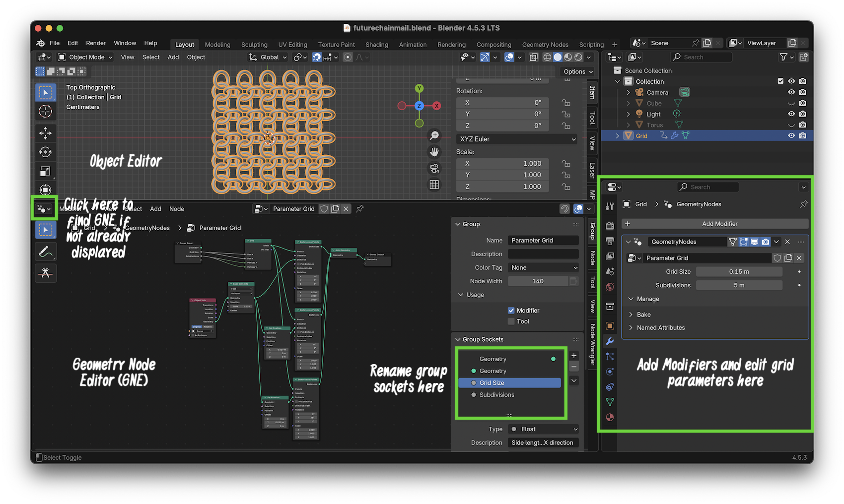
Task: Expand the Bake section
Action: click(643, 315)
